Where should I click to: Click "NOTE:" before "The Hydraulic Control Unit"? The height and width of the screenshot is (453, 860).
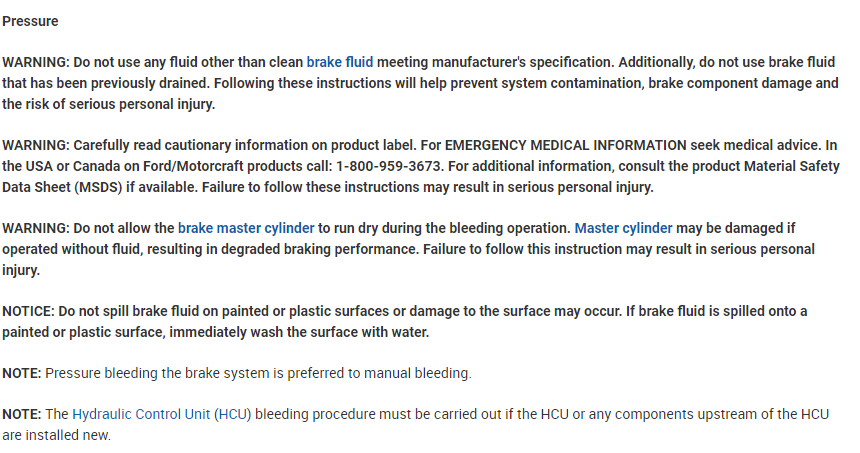click(x=22, y=414)
